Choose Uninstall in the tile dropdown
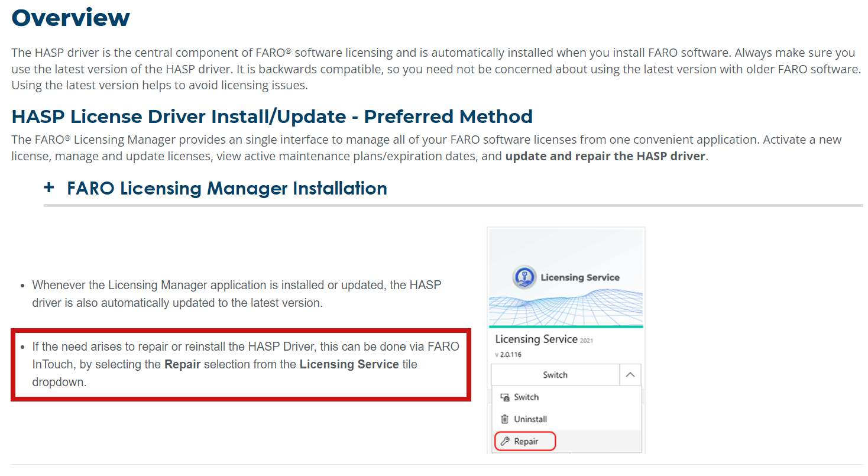This screenshot has height=476, width=868. pyautogui.click(x=566, y=419)
